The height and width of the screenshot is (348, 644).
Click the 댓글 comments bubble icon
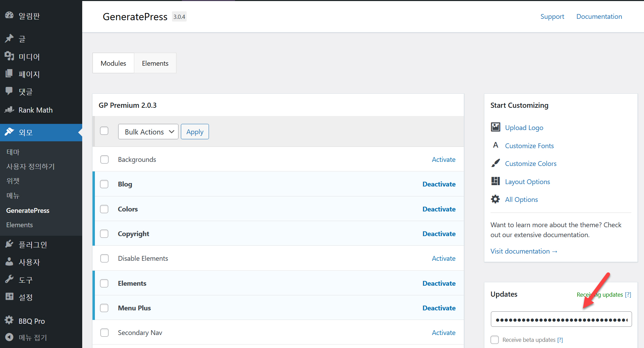pyautogui.click(x=9, y=91)
